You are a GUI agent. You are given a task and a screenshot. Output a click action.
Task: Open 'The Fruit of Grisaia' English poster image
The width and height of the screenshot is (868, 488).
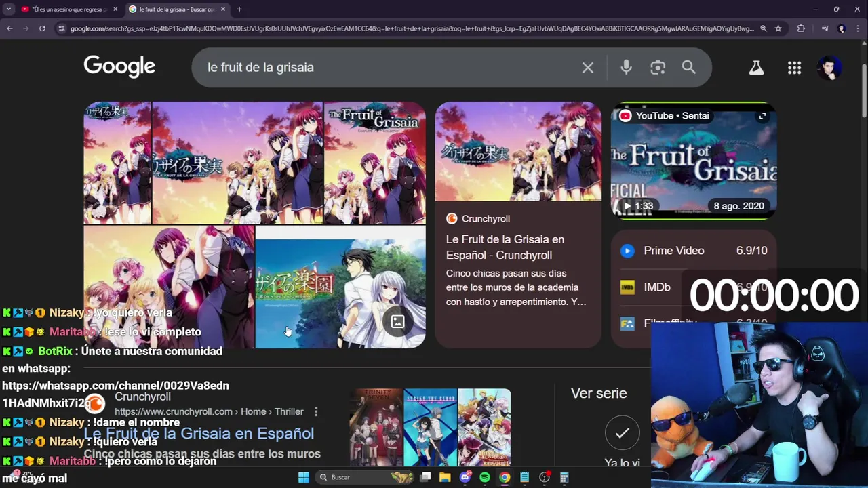click(x=375, y=163)
